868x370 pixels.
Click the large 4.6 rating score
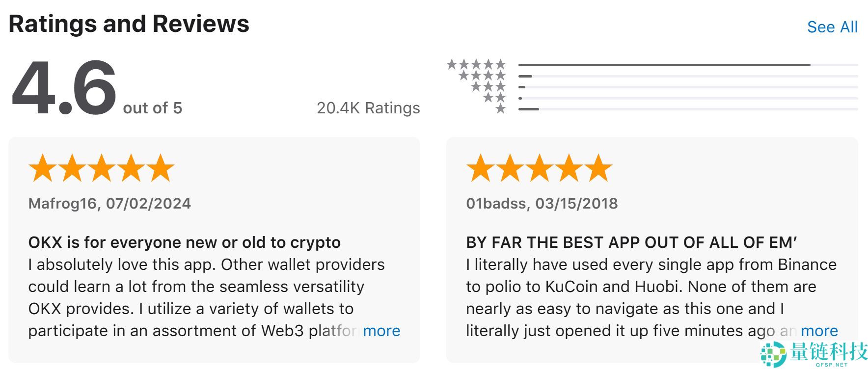(64, 88)
